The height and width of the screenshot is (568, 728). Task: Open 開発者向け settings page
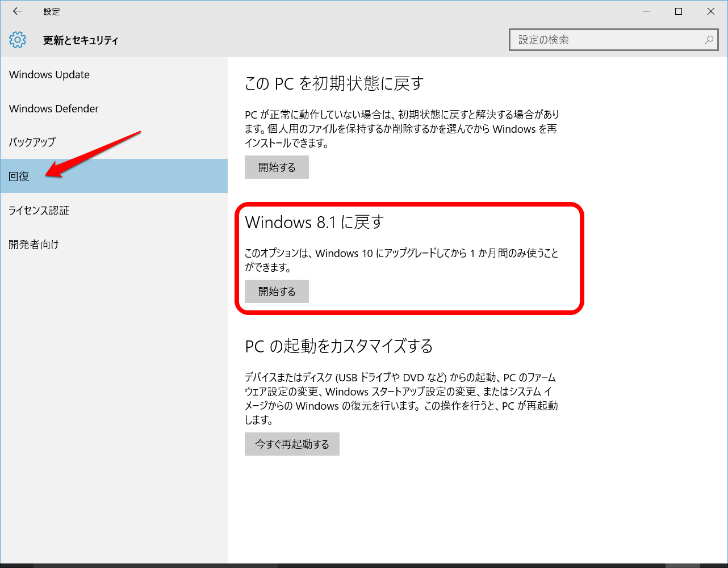tap(114, 244)
